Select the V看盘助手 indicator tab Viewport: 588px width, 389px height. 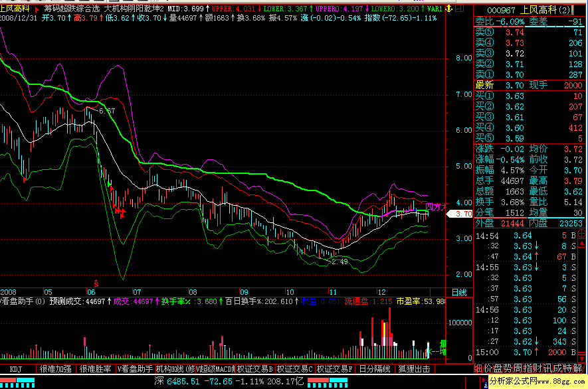135,369
